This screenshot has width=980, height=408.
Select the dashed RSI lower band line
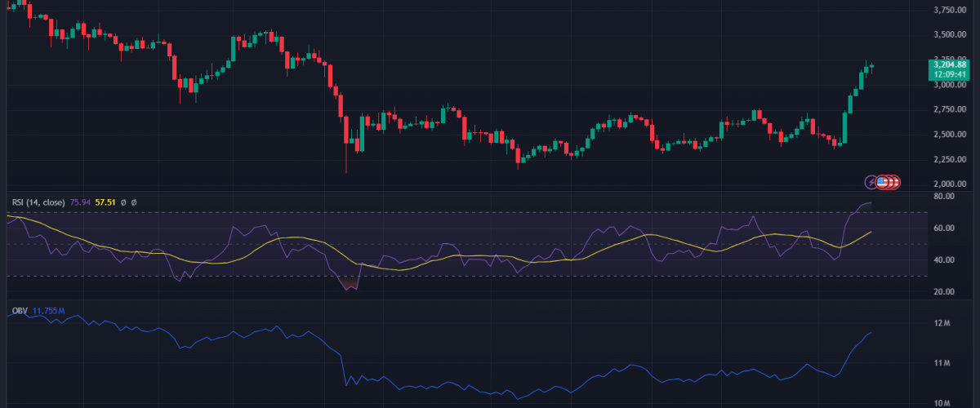click(x=490, y=276)
